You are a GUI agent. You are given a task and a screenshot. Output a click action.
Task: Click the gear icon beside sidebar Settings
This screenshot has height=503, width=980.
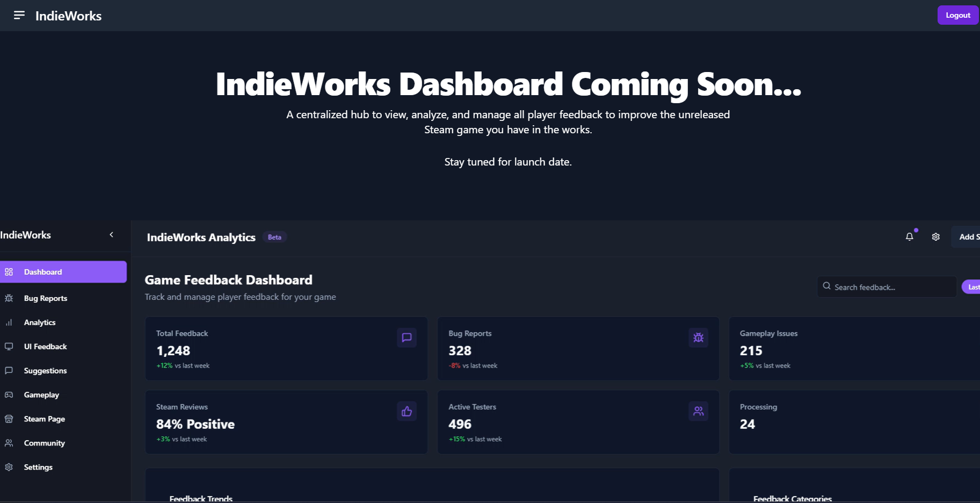9,468
